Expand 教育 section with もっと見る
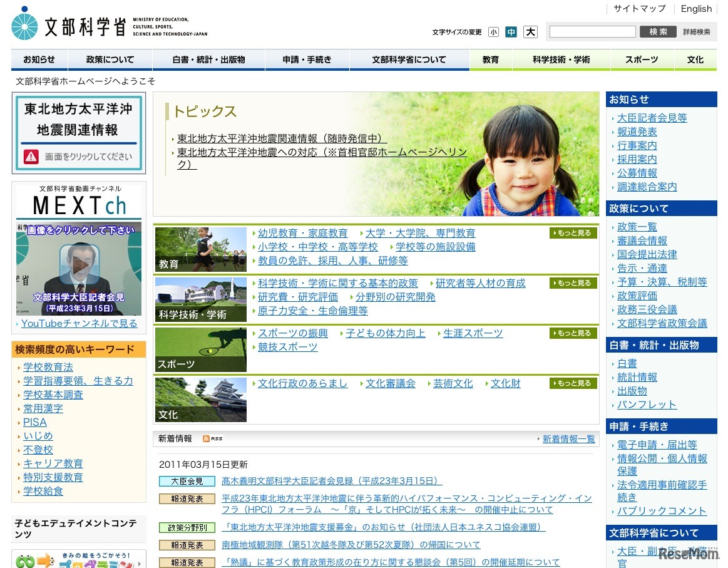Image resolution: width=728 pixels, height=568 pixels. [x=573, y=233]
